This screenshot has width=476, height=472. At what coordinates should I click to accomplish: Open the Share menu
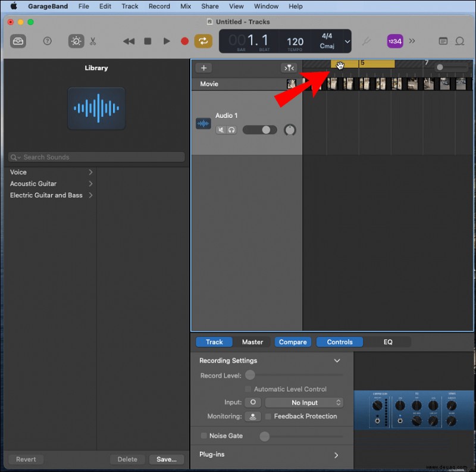(x=210, y=6)
